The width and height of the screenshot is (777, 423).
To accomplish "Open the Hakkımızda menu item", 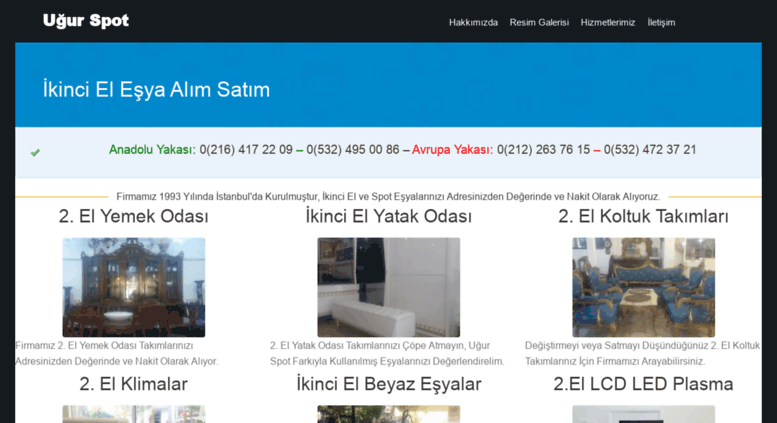I will [x=473, y=22].
